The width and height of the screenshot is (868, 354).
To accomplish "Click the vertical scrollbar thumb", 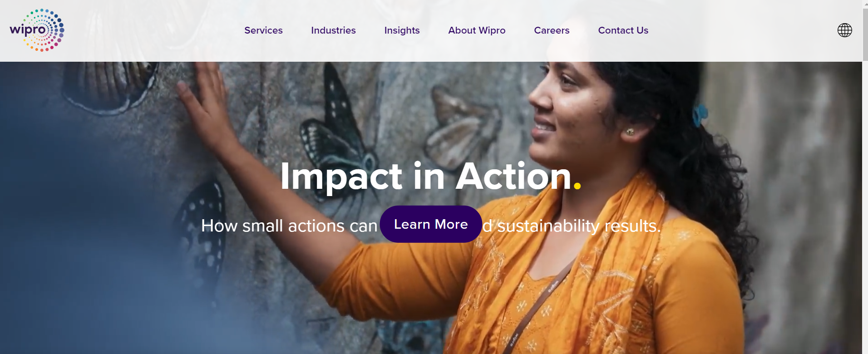I will coord(865,34).
